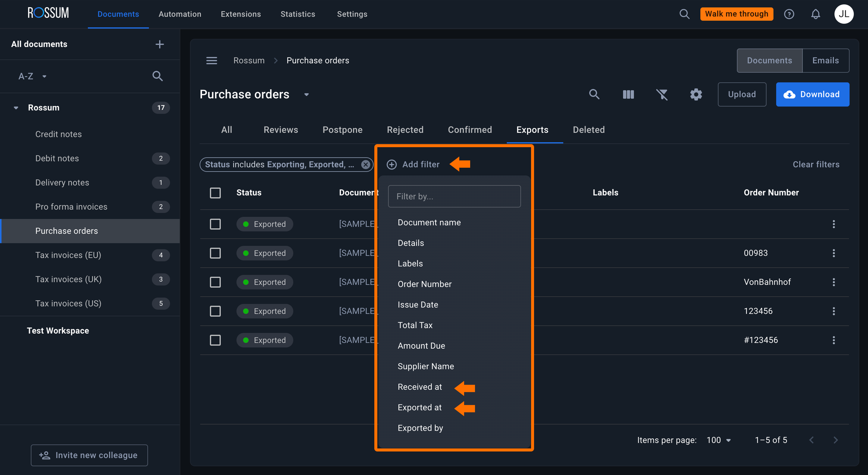Focus the Filter by input field
This screenshot has width=868, height=475.
(x=454, y=196)
